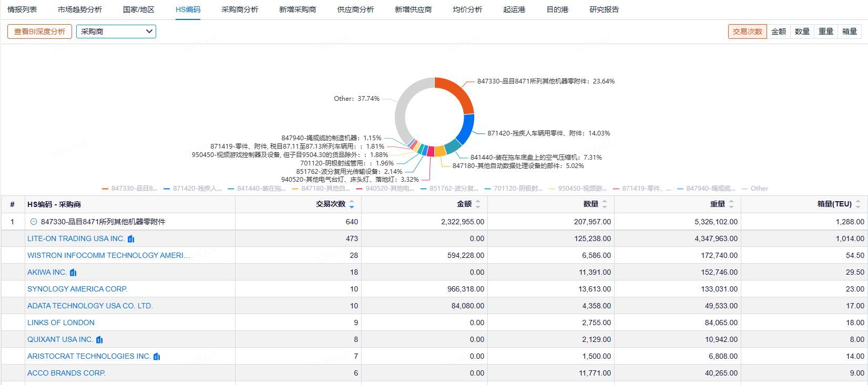The image size is (868, 385).
Task: Sort by 重量 column arrows
Action: [x=731, y=204]
